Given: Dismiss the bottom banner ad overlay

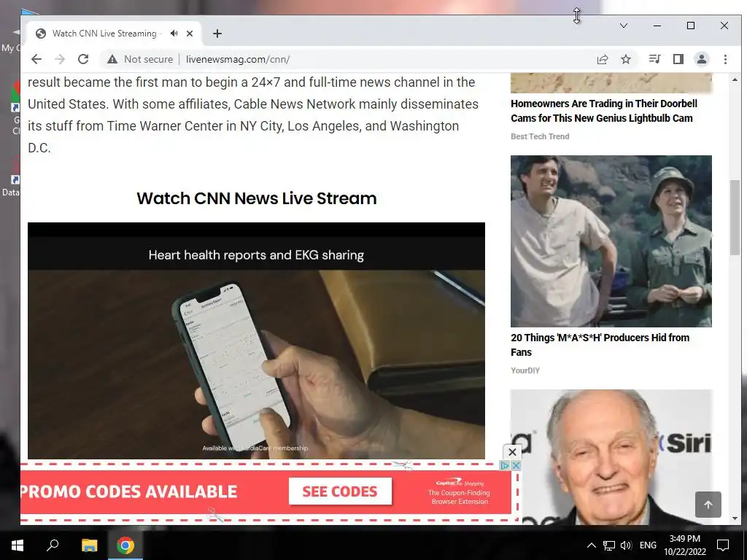Looking at the screenshot, I should coord(512,452).
